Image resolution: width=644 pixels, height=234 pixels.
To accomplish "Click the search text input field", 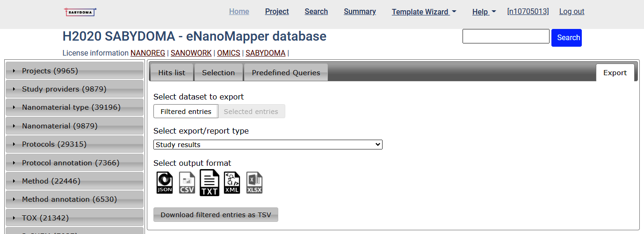I will [x=506, y=36].
